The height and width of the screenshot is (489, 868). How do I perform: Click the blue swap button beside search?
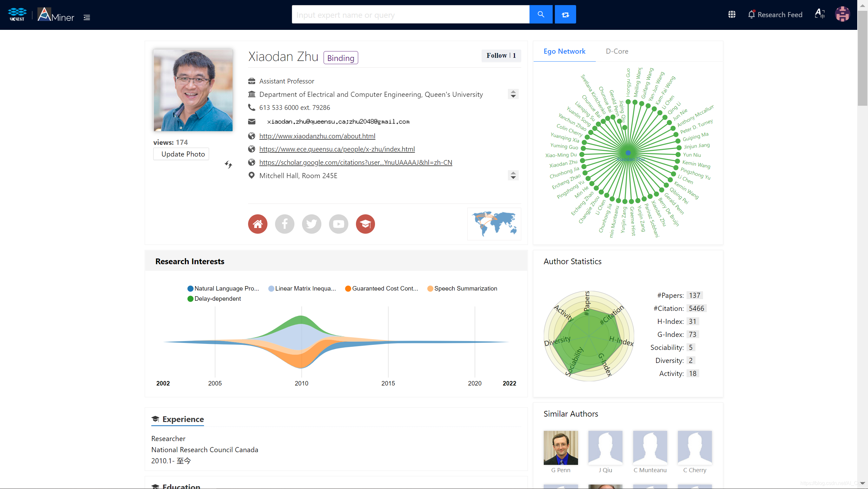(565, 15)
